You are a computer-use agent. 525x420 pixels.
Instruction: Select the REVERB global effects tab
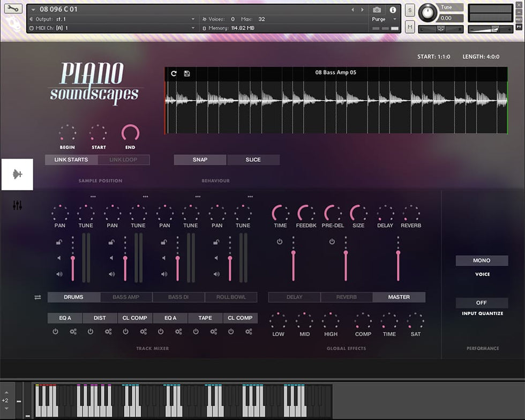(x=346, y=297)
